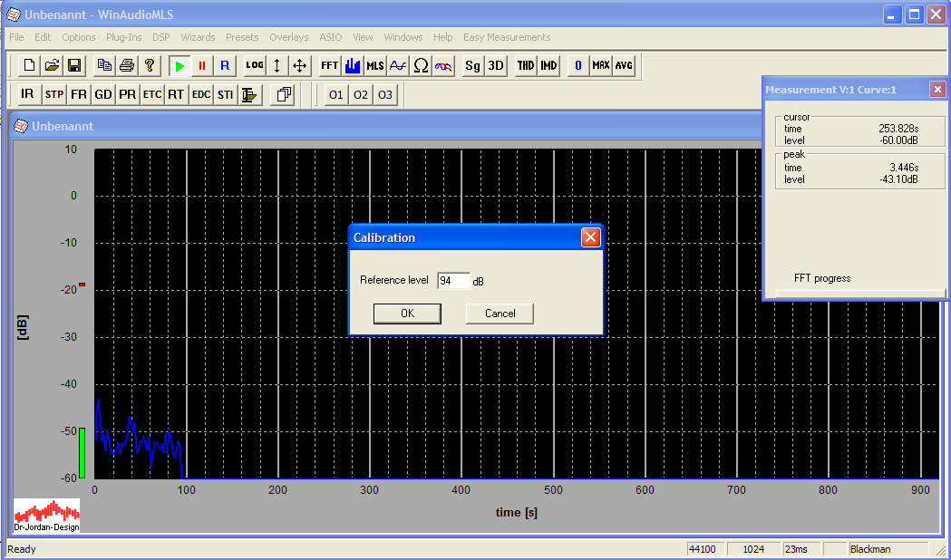Click the FFT analyzer toolbar icon
The width and height of the screenshot is (951, 560).
[329, 66]
